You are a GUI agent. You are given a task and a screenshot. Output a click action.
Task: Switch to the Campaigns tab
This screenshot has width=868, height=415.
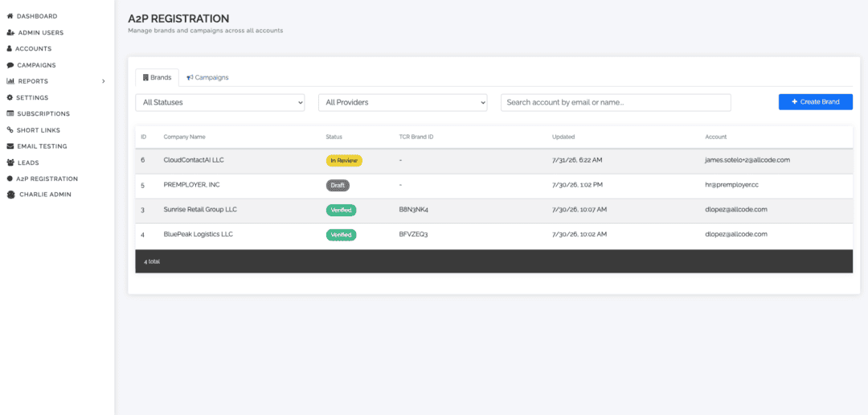(x=207, y=77)
